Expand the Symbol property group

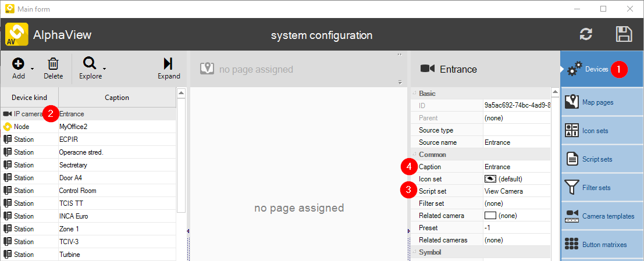414,252
